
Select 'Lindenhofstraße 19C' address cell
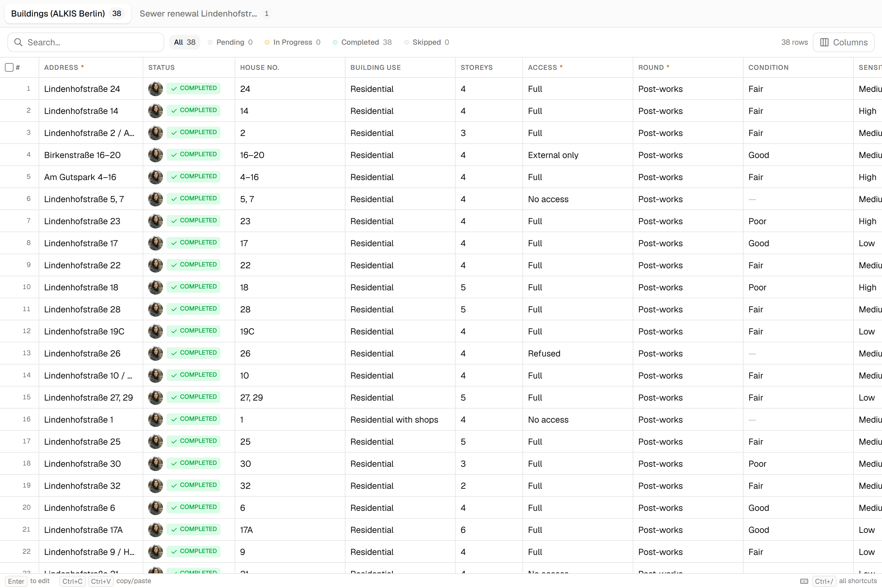click(x=91, y=331)
